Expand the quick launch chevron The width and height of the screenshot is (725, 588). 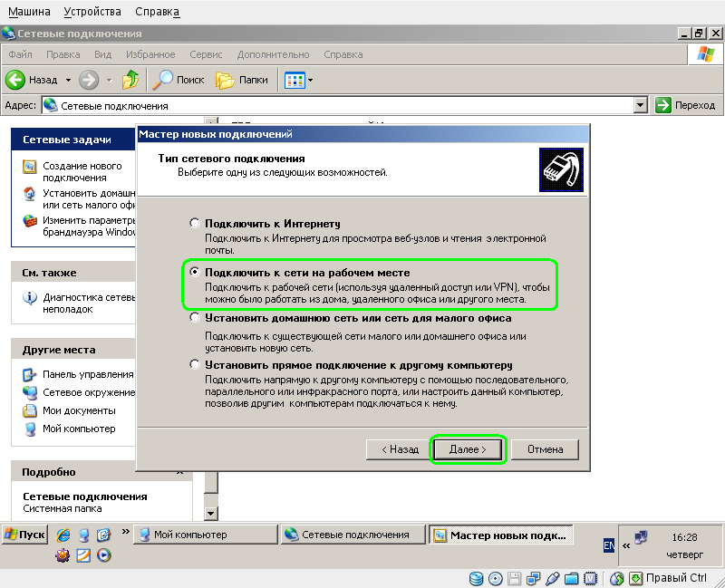coord(125,532)
